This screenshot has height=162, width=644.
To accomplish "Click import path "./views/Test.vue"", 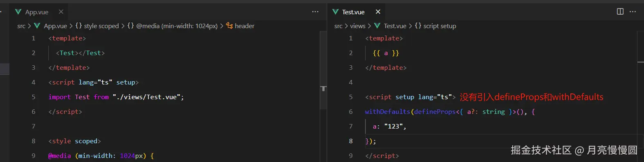I will coord(147,97).
